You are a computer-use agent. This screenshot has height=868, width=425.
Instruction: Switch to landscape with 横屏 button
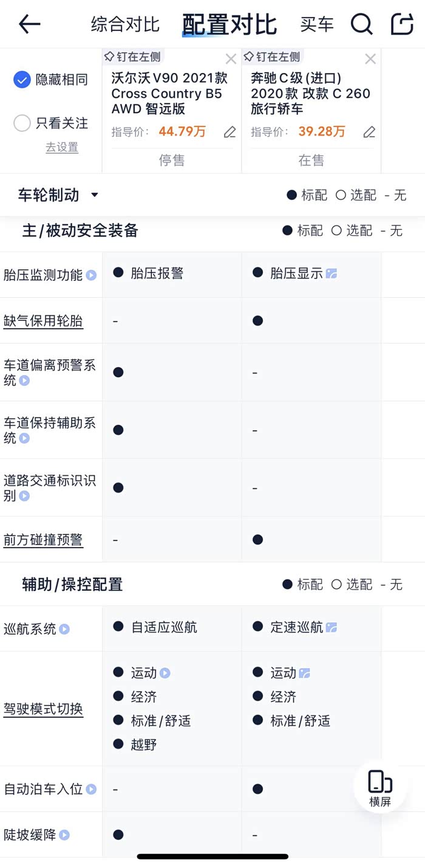380,788
